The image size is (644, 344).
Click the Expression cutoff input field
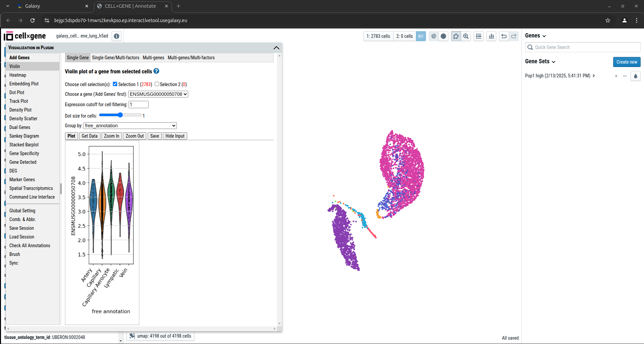click(x=139, y=105)
